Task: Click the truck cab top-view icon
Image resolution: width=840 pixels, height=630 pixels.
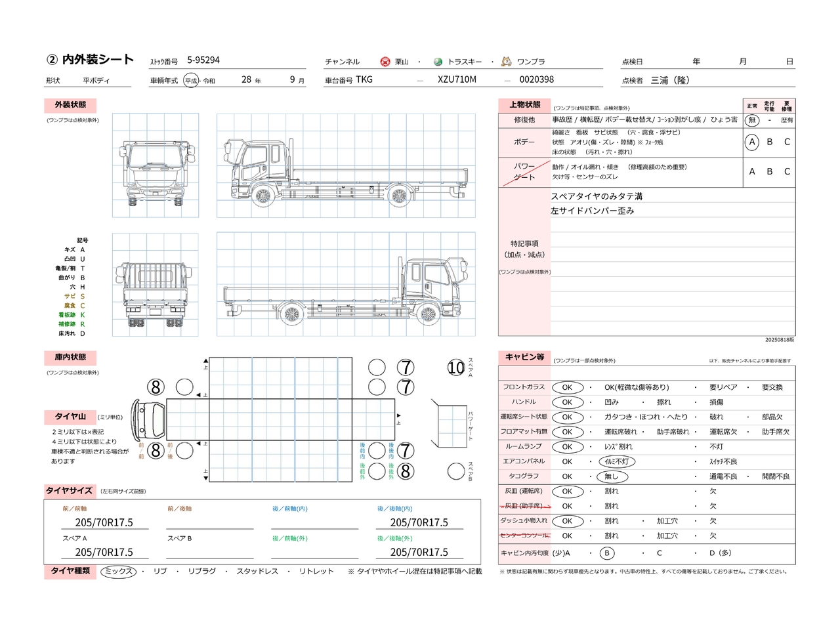Action: 149,419
